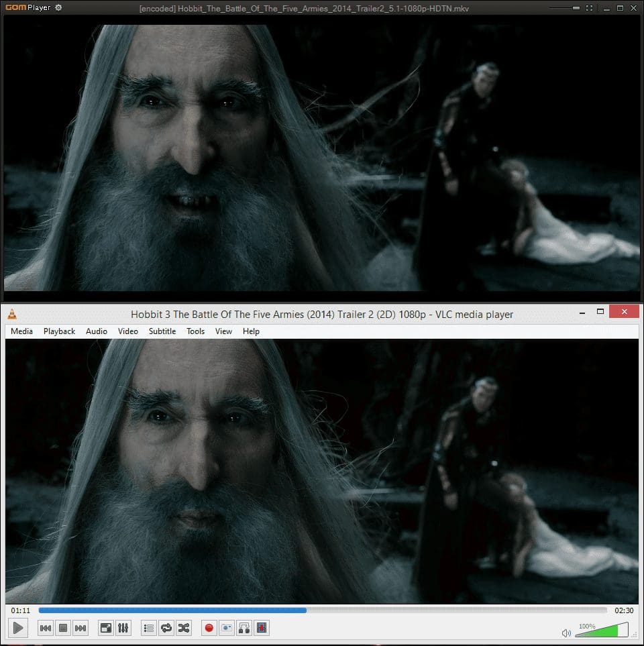Click the Play button in VLC
This screenshot has width=644, height=646.
pyautogui.click(x=17, y=628)
